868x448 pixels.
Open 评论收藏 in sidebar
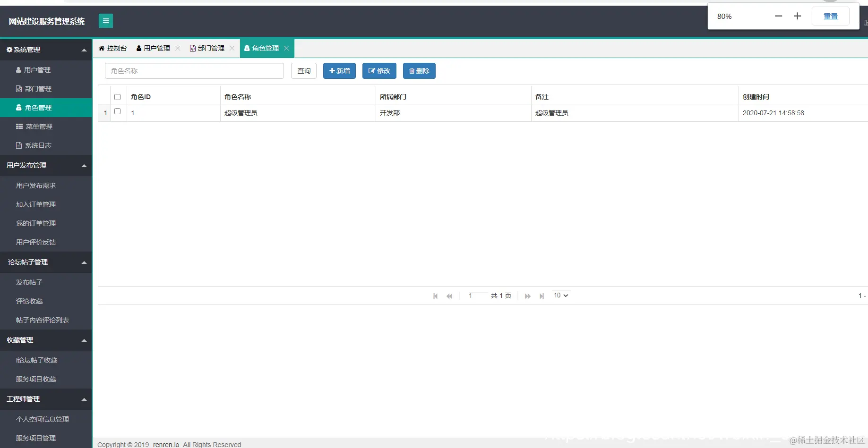46,301
